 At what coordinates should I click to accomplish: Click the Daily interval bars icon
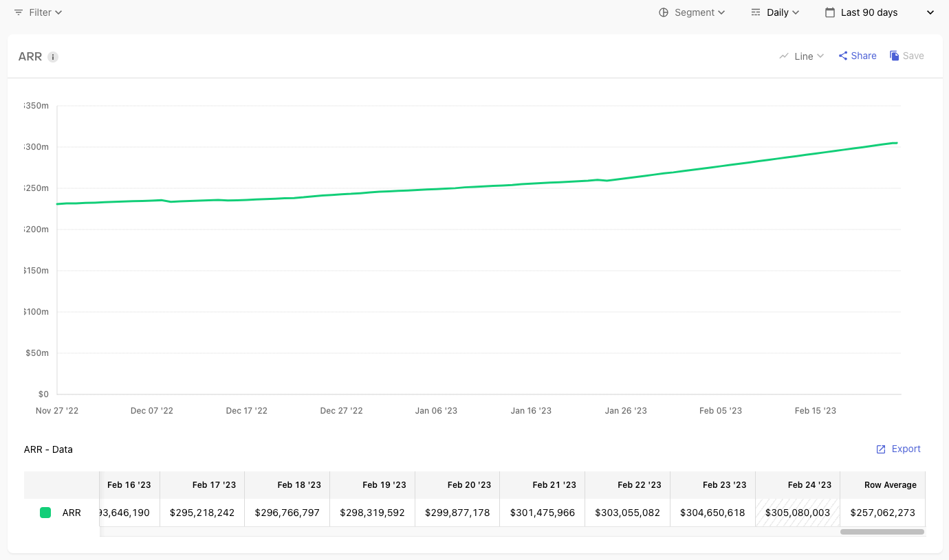click(x=756, y=12)
